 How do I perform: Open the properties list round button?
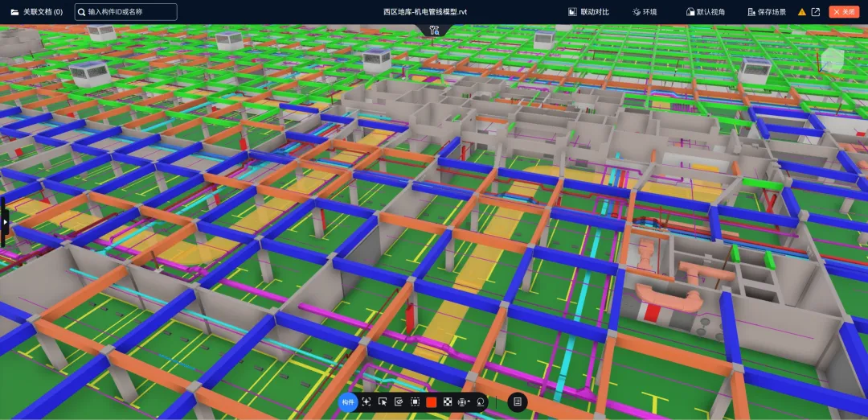[x=518, y=401]
